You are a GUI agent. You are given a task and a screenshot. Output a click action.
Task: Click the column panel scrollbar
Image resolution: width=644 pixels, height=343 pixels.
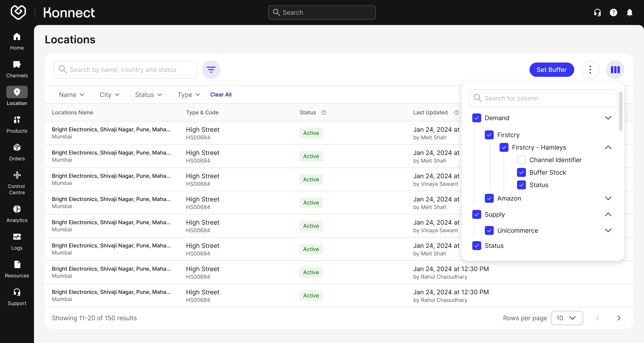[x=621, y=111]
